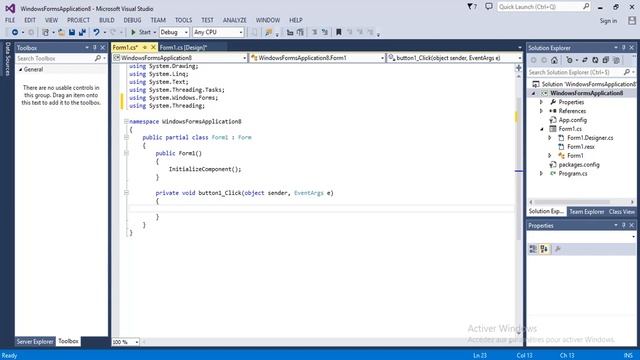Start debugging with the green Start arrow
Viewport: 640px width, 360px height.
click(x=133, y=32)
